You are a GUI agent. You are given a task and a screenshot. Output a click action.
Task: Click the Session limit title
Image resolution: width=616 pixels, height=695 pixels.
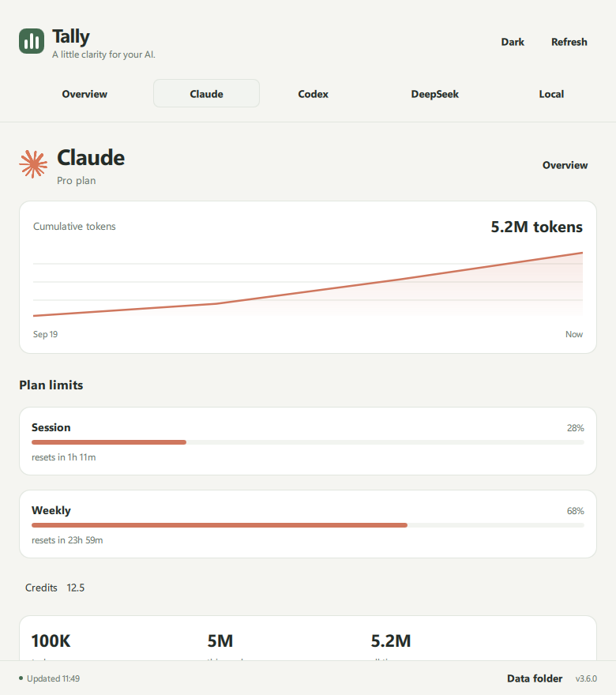coord(51,428)
